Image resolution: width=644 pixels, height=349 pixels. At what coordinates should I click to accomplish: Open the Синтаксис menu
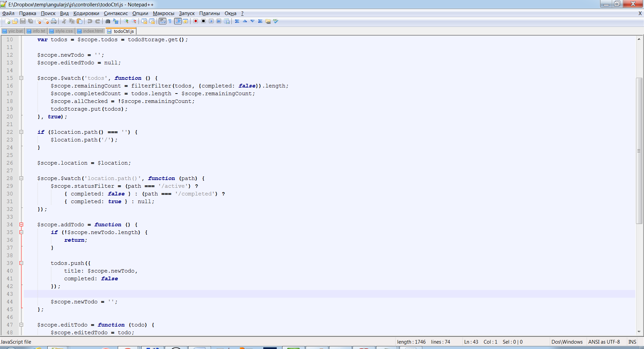pos(116,13)
